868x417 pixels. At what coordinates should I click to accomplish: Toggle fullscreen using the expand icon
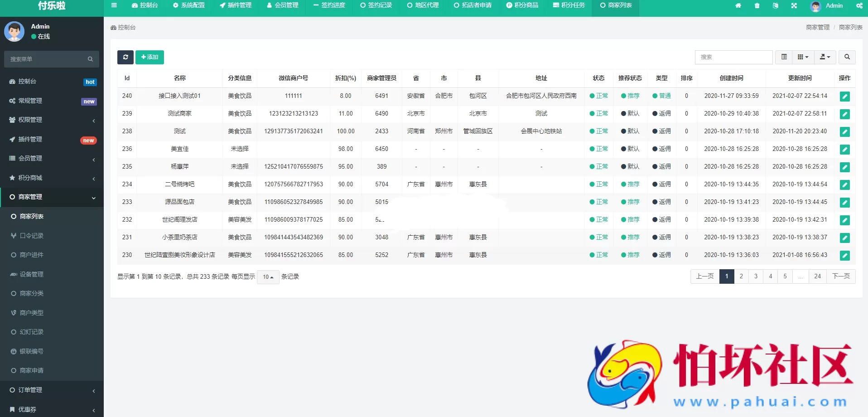click(x=795, y=6)
